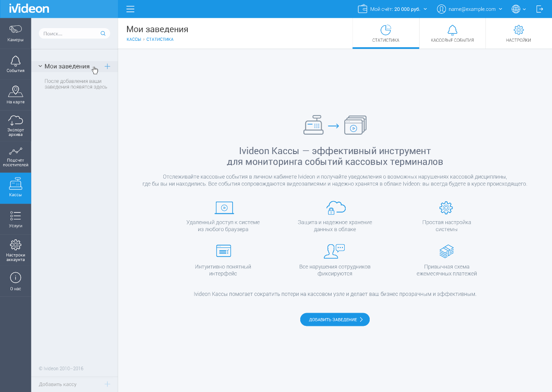
Task: Click the Добавить кассу link
Action: pos(58,384)
